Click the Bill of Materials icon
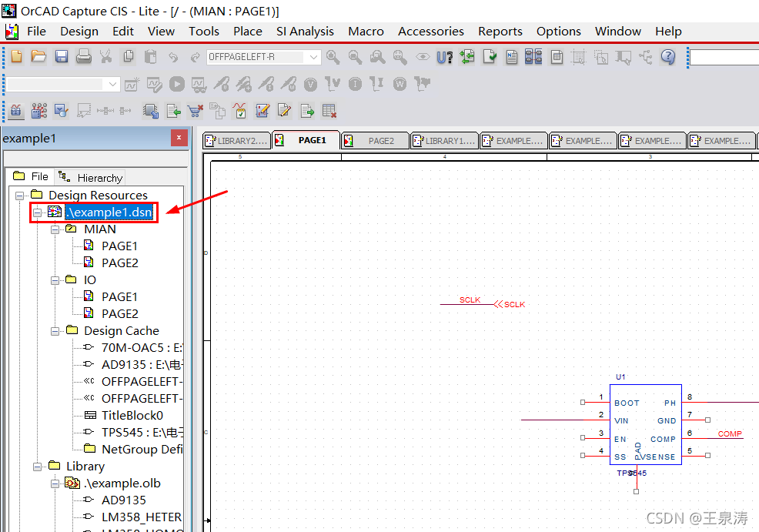The height and width of the screenshot is (532, 759). point(557,57)
